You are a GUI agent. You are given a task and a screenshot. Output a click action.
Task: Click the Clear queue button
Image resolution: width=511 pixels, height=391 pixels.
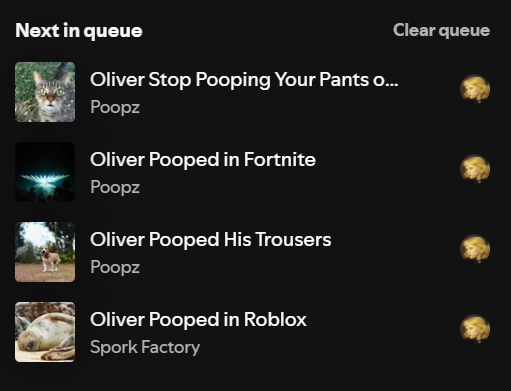point(441,31)
